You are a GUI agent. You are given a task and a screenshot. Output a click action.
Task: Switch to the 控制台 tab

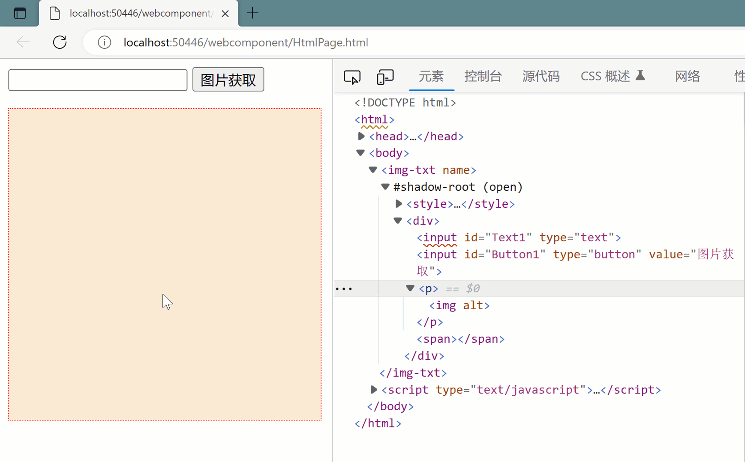(x=483, y=76)
